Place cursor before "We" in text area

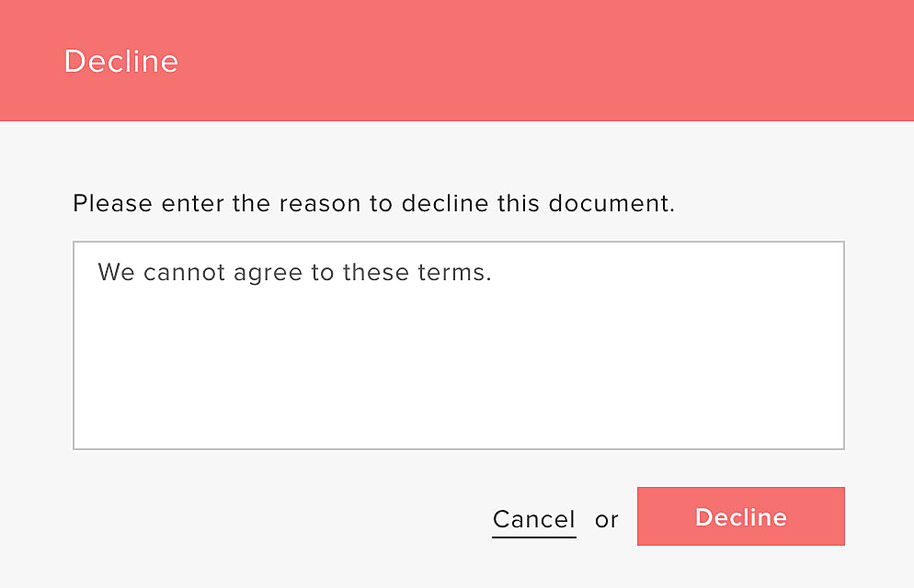(x=97, y=273)
